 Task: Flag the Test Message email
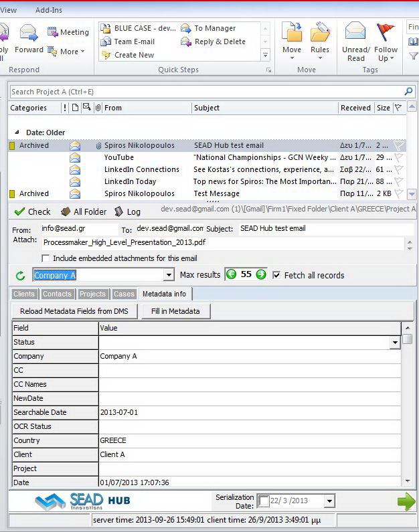[x=400, y=193]
